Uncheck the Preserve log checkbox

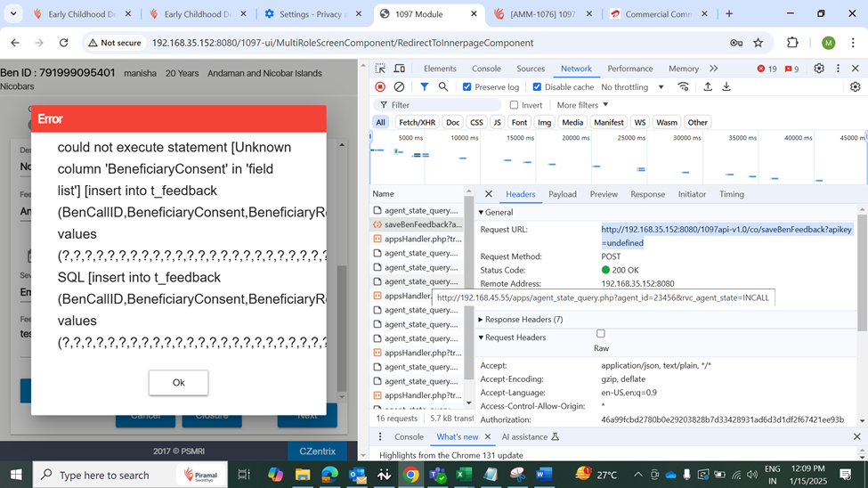tap(467, 87)
